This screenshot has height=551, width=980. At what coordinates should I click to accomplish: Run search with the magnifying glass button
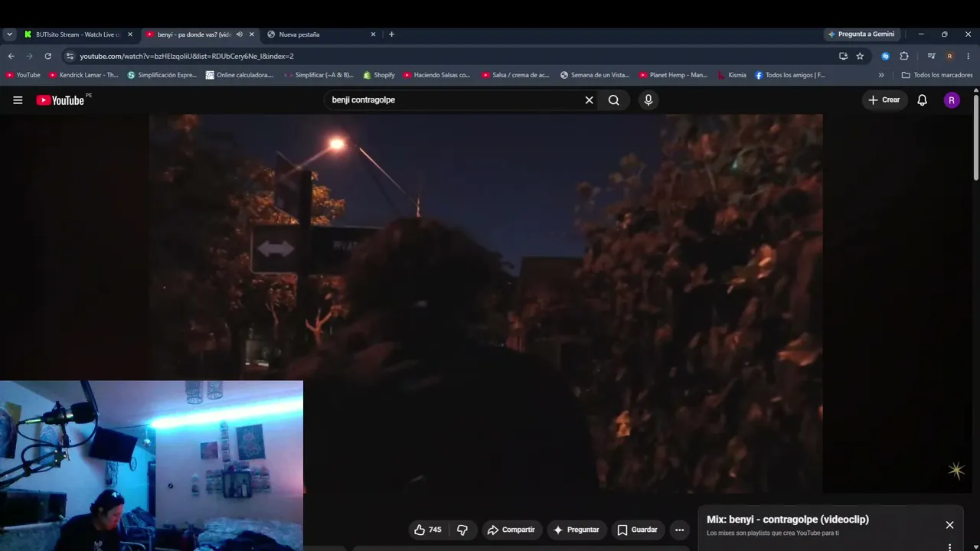point(614,100)
